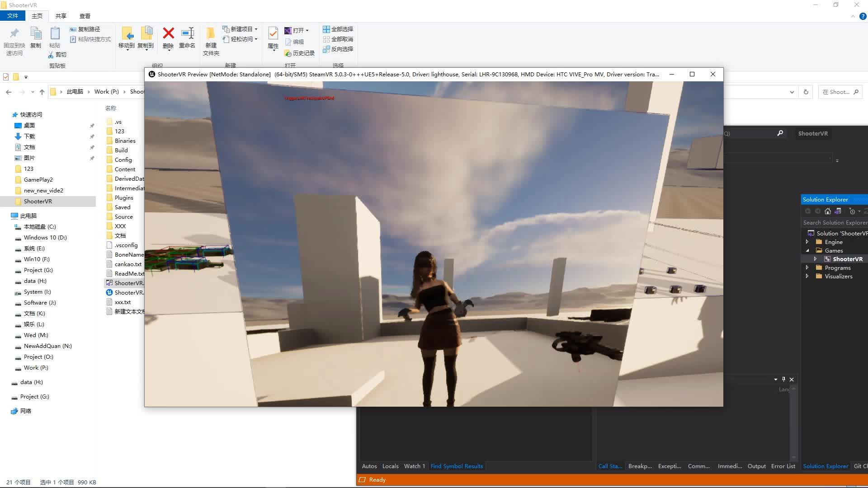This screenshot has width=868, height=488.
Task: Click the search magnifier icon in Visual Studio
Action: tap(780, 133)
